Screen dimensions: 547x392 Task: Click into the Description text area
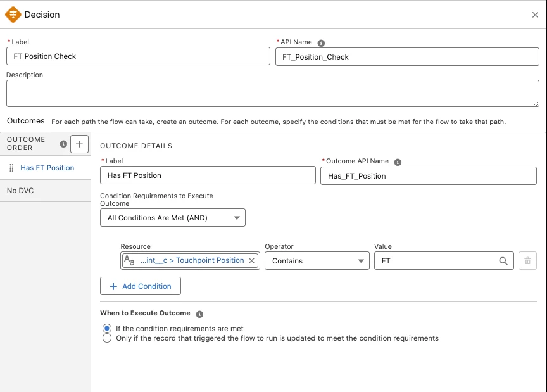pyautogui.click(x=273, y=93)
